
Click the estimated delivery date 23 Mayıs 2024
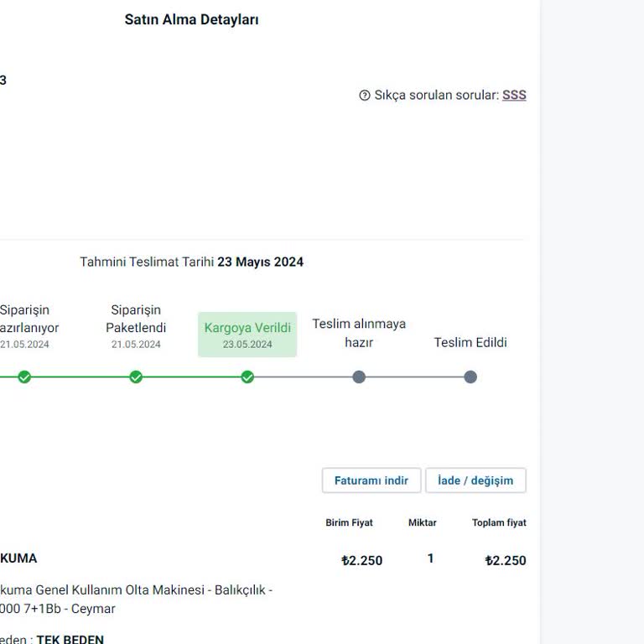[260, 262]
